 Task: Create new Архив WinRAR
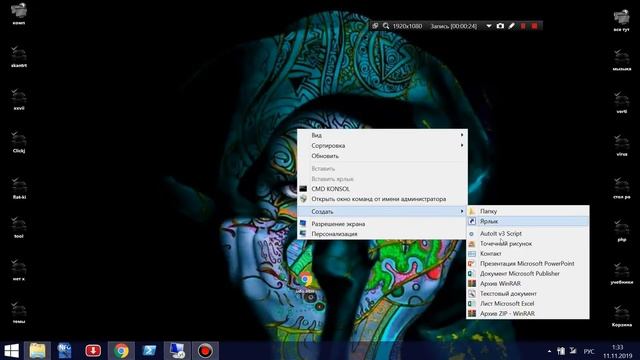click(x=528, y=284)
